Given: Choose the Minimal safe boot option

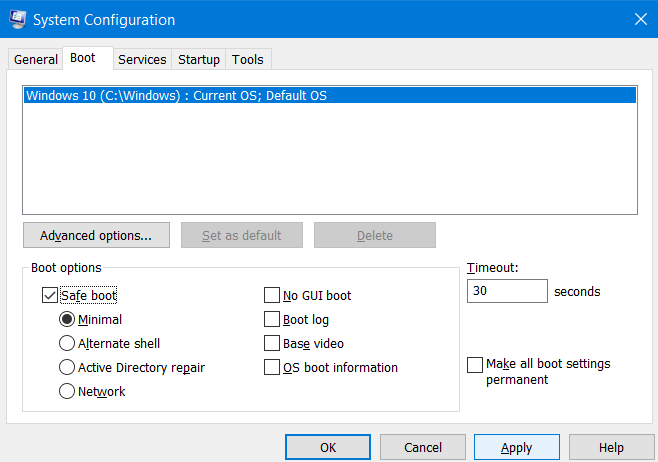Looking at the screenshot, I should click(x=67, y=320).
